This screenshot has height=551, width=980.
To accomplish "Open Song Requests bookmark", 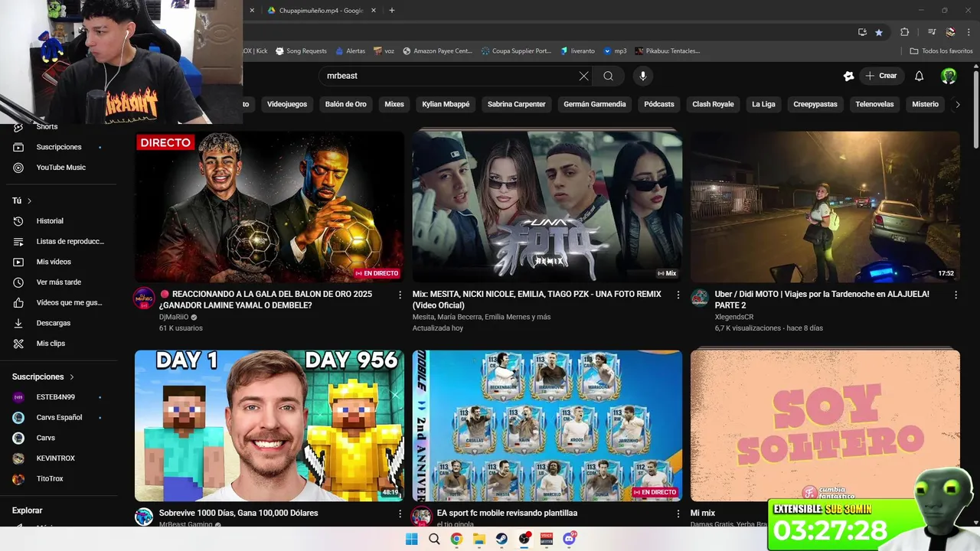I will [301, 51].
